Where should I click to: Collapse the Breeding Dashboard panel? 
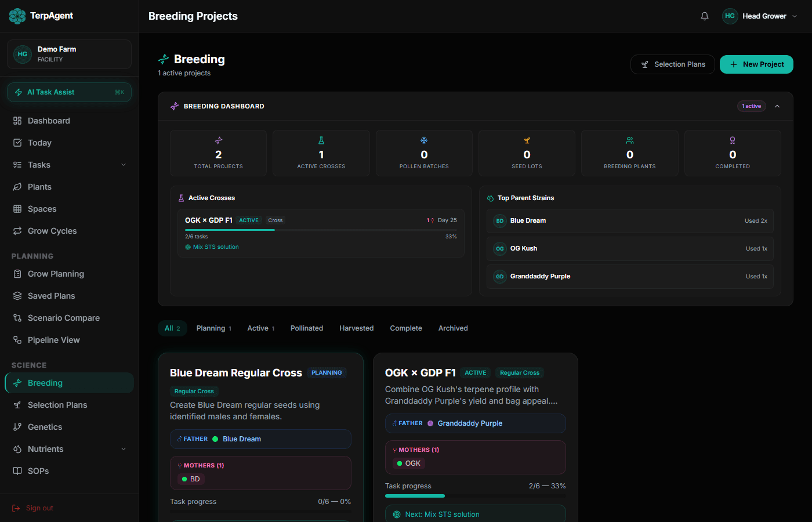(777, 106)
